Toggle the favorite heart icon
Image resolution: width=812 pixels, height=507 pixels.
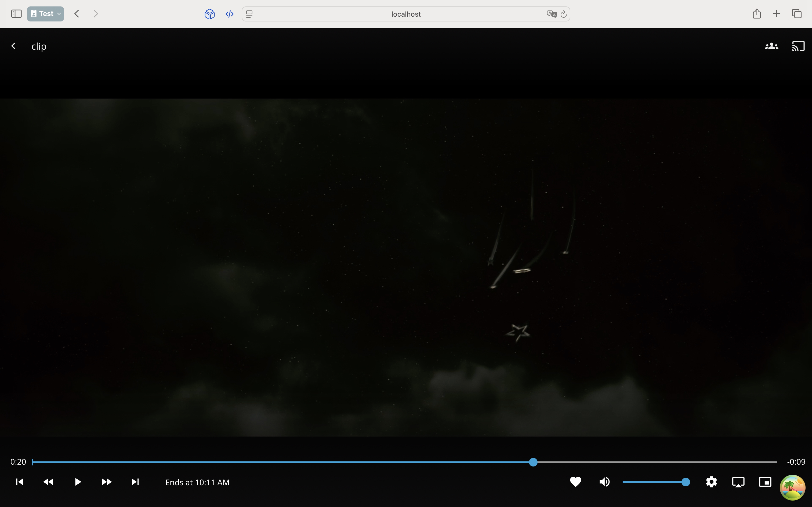pyautogui.click(x=575, y=482)
